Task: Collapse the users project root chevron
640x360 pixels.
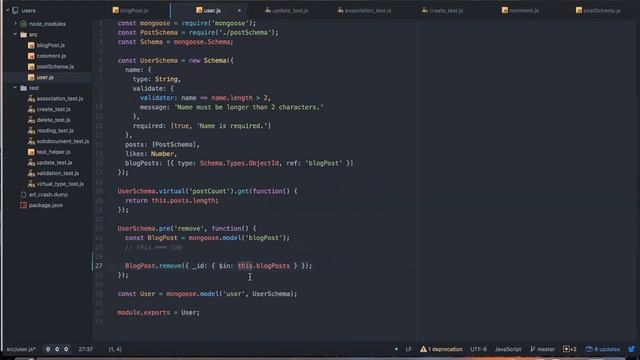Action: pos(7,10)
